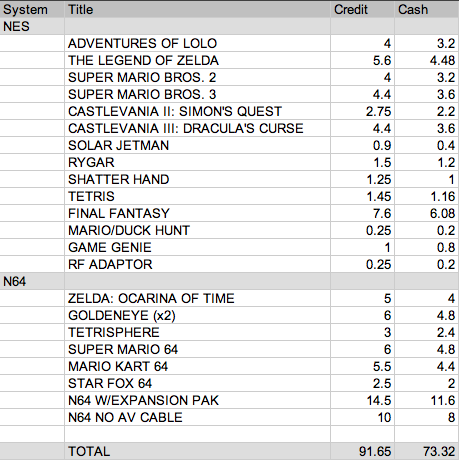Select total cash value 73.32
This screenshot has height=460, width=459.
(x=427, y=451)
